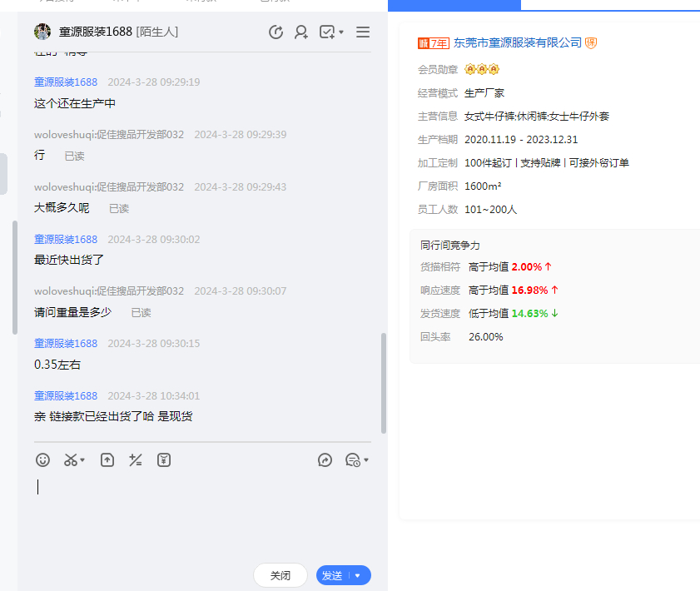Click the refresh clock icon in chat header
This screenshot has height=591, width=700.
(x=276, y=32)
